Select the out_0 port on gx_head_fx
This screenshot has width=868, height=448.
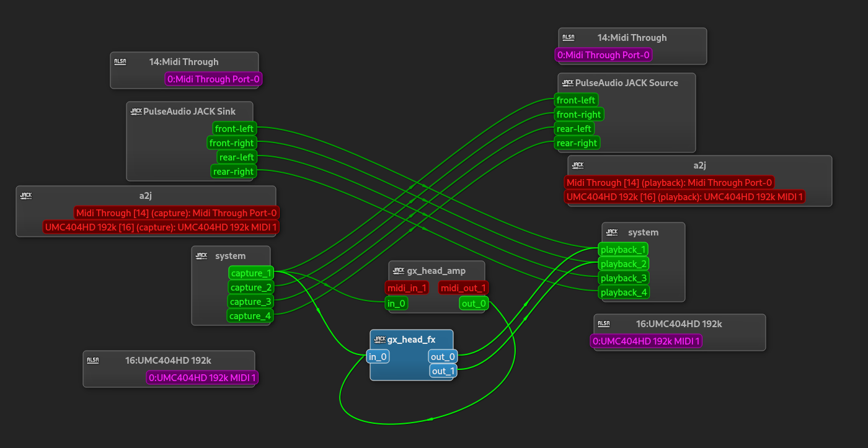click(x=444, y=356)
